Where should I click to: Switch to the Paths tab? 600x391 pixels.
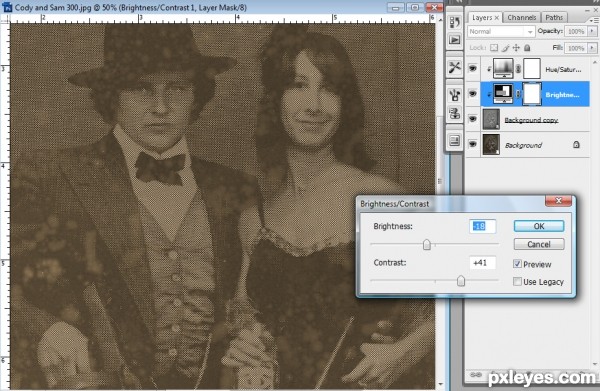click(x=554, y=18)
